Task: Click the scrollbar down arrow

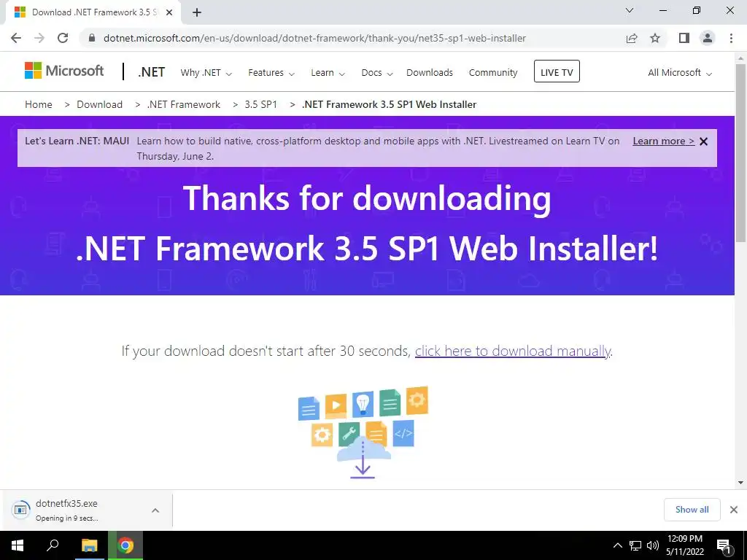Action: coord(741,483)
